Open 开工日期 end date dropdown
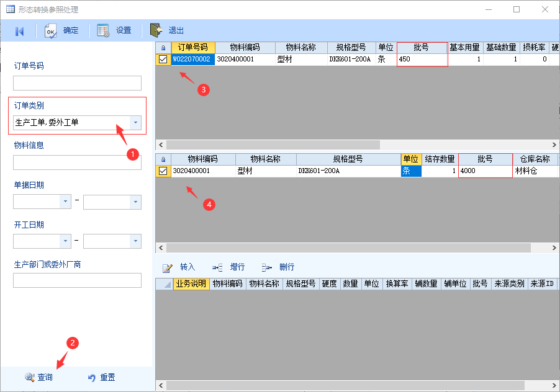Screen dimensions: 560x392 [x=135, y=241]
